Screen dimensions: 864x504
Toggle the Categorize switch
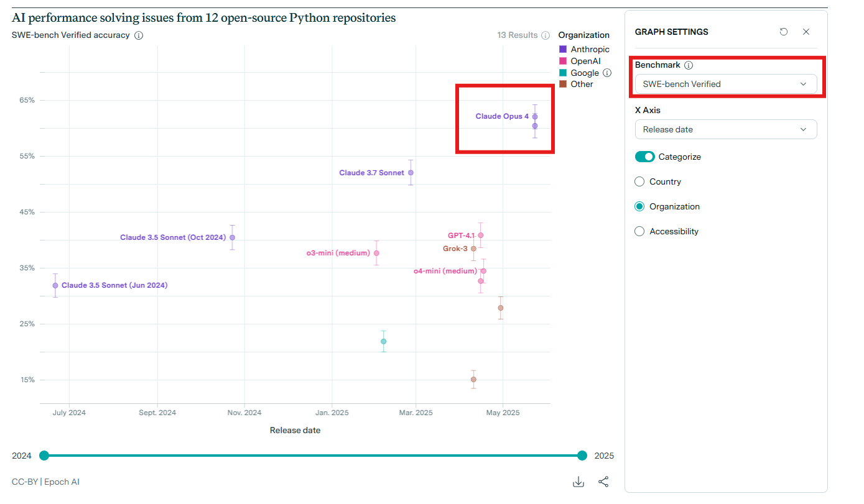coord(645,157)
